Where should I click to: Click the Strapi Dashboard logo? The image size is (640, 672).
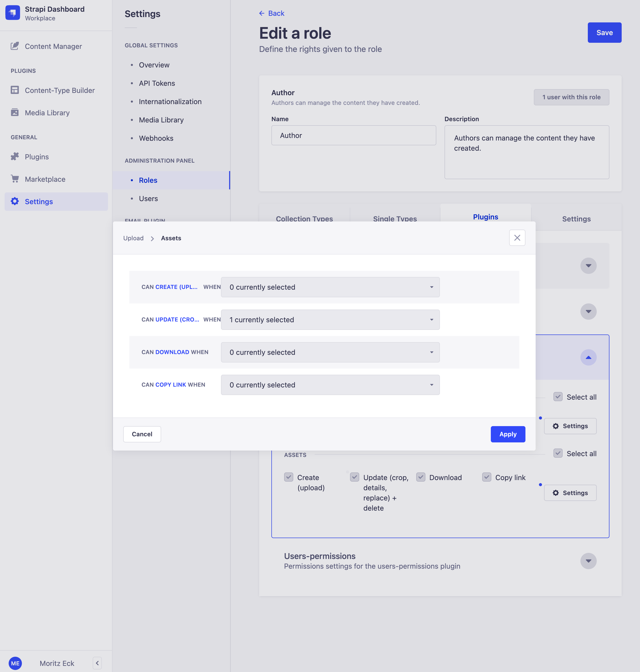(x=13, y=13)
